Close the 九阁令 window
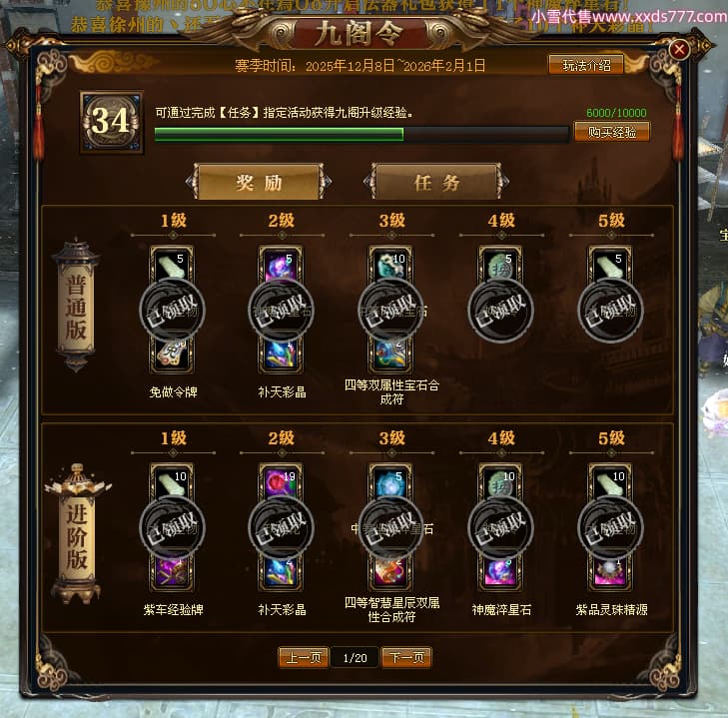Viewport: 728px width, 718px height. pos(679,49)
